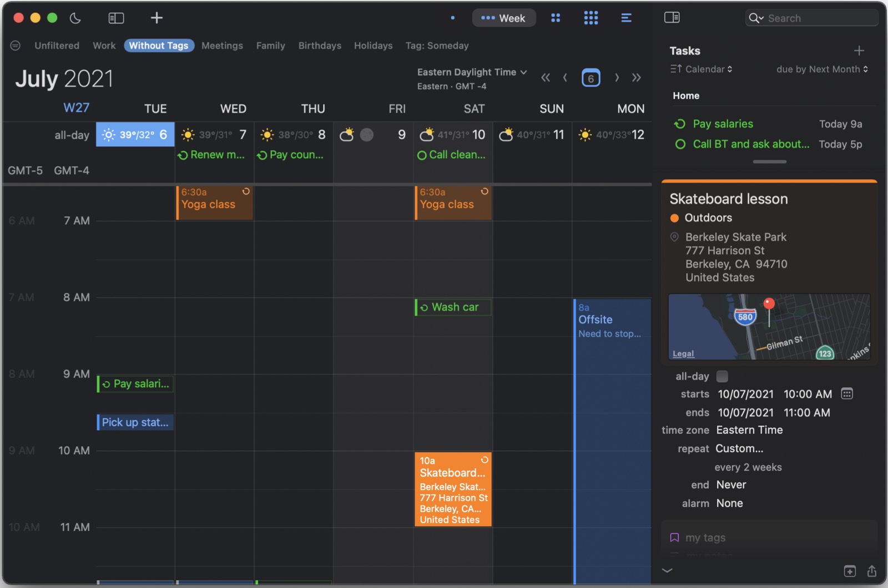
Task: Toggle dark mode moon icon
Action: (75, 18)
